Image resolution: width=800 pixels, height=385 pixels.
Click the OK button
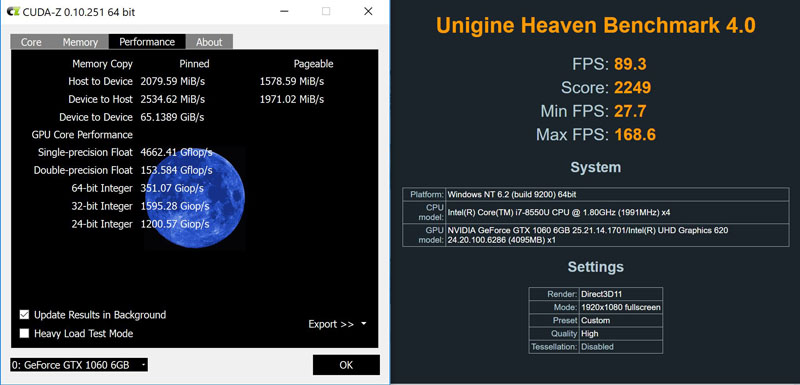(x=346, y=365)
